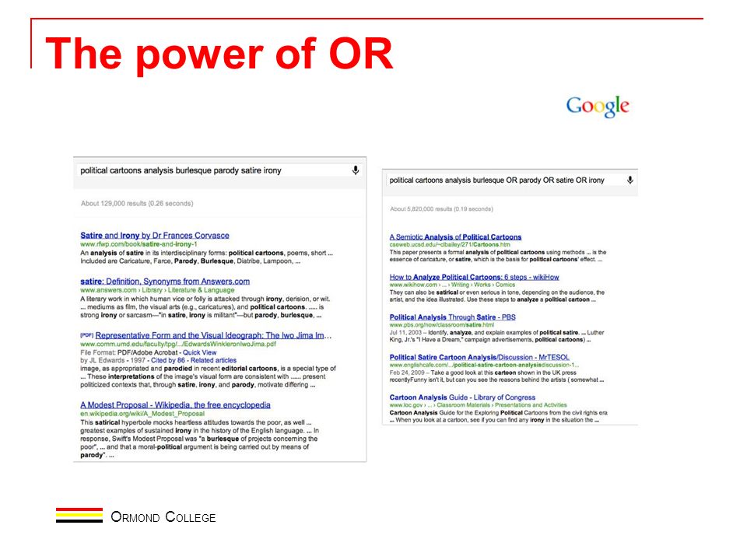
Task: Click the 'Cited by 86' link
Action: point(168,360)
